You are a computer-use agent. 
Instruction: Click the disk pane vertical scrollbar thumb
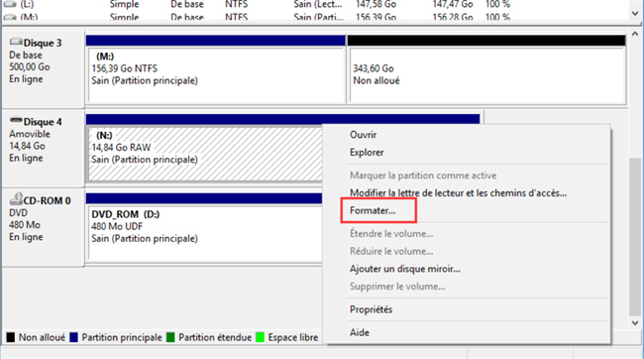point(635,236)
